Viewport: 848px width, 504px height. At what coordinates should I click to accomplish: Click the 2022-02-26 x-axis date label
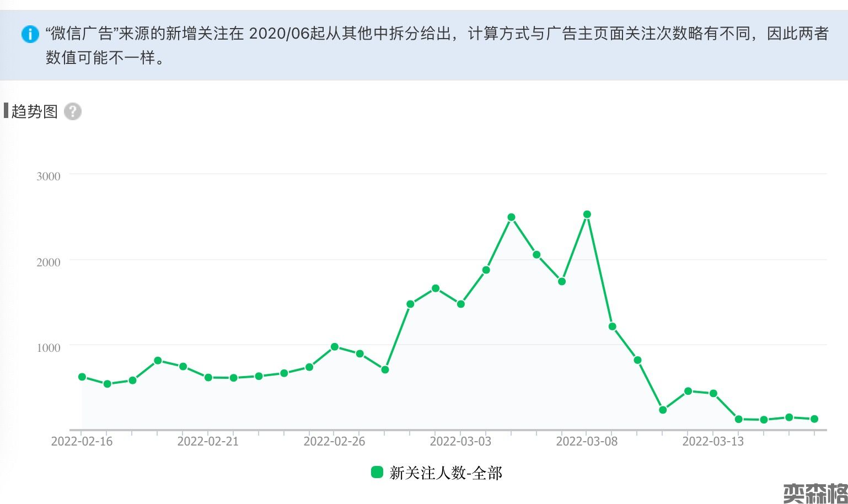pyautogui.click(x=334, y=442)
